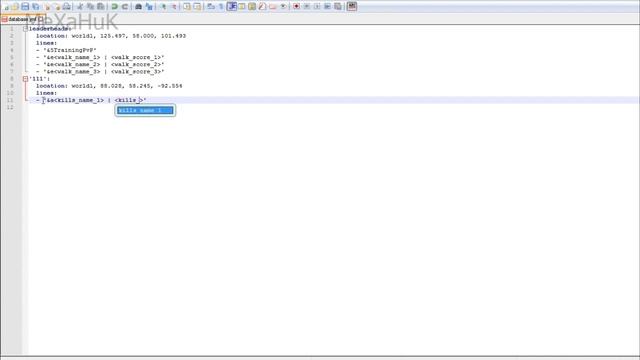Image resolution: width=640 pixels, height=360 pixels.
Task: Switch to the database.yml tab
Action: [x=22, y=19]
